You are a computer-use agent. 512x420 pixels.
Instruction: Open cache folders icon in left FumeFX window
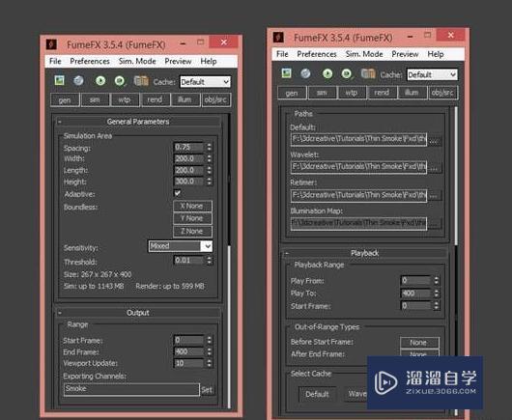[141, 80]
